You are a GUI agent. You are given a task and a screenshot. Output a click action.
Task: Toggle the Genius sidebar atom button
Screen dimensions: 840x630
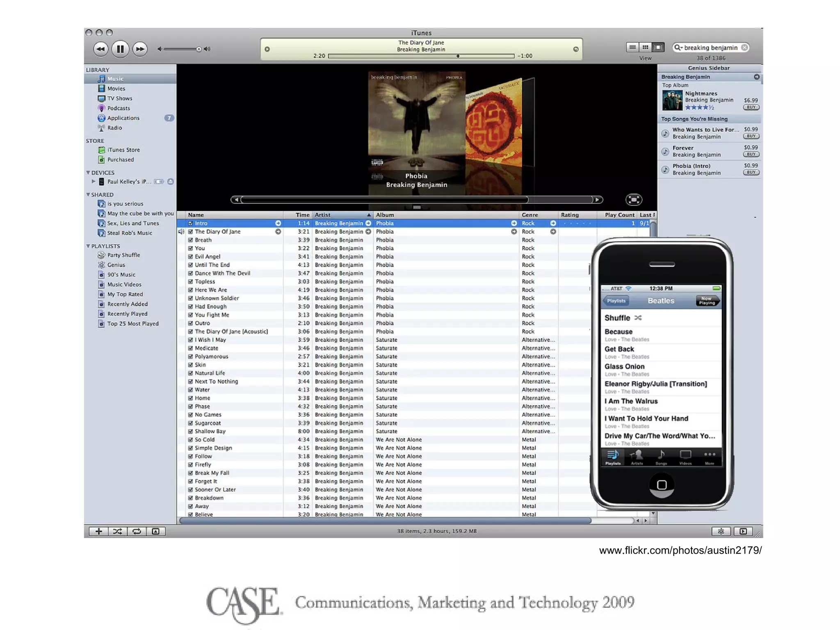pos(721,531)
